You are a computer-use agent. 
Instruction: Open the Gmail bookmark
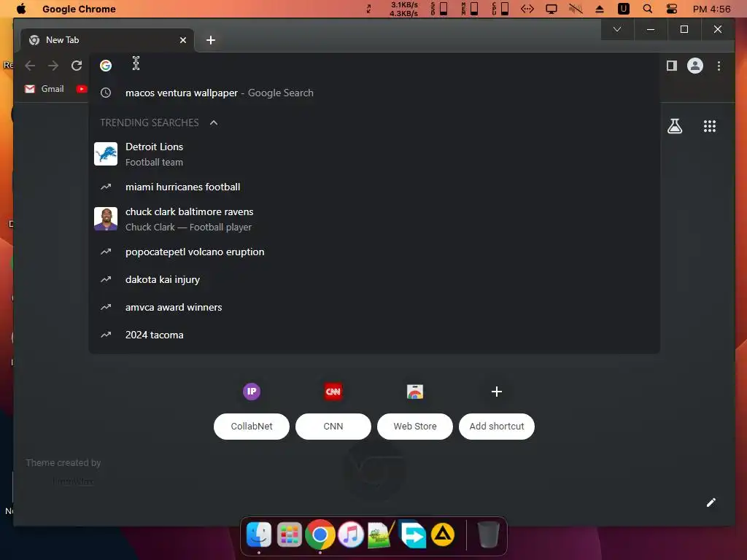coord(44,89)
